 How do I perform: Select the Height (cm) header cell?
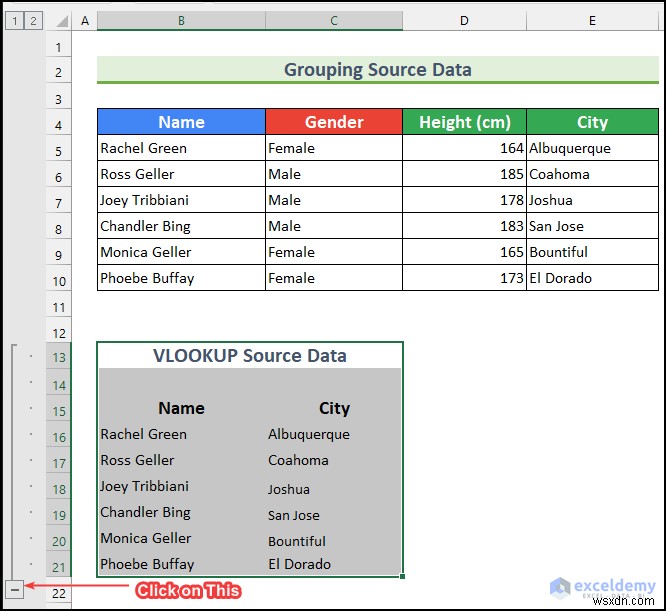(x=464, y=122)
